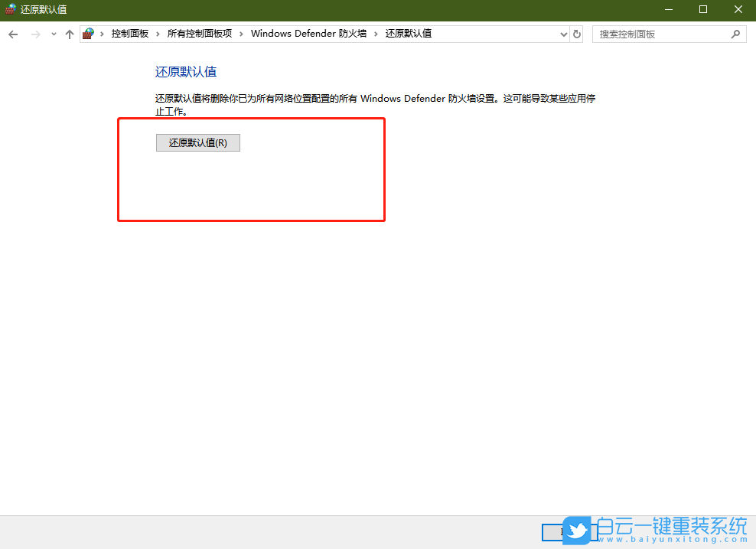Screen dimensions: 756x549
Task: Click the confirmation button at bottom right
Action: pyautogui.click(x=566, y=531)
